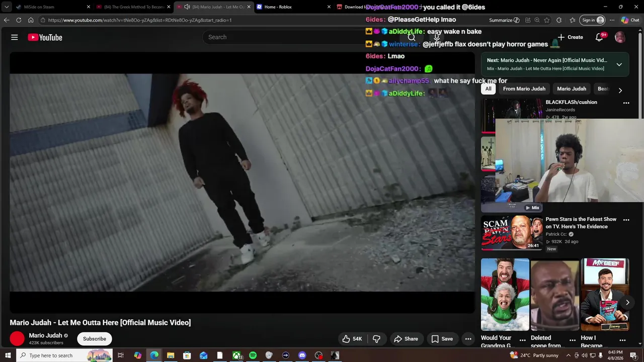Open more actions below the video
The image size is (644, 362).
click(468, 339)
